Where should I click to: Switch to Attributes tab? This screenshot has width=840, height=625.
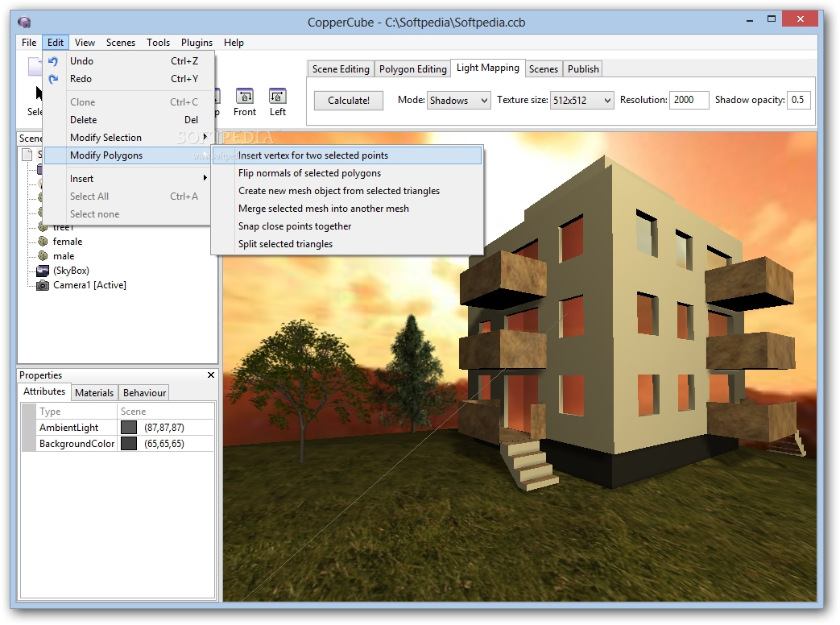pos(44,391)
